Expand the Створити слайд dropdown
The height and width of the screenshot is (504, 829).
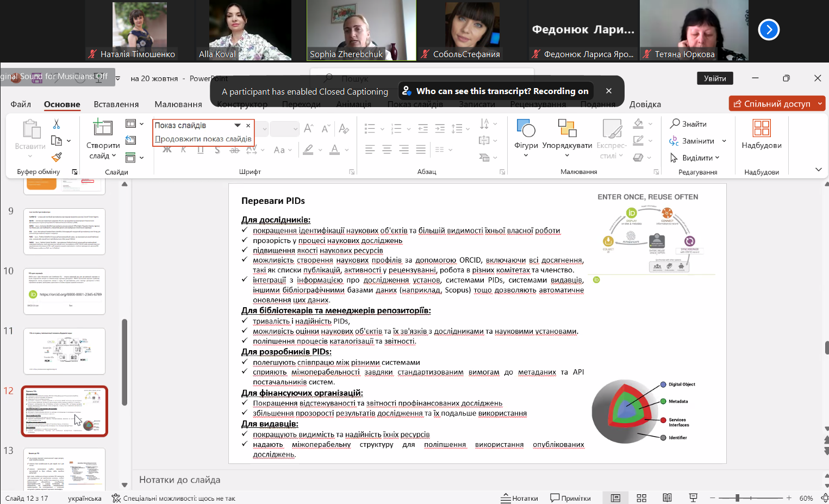coord(103,156)
